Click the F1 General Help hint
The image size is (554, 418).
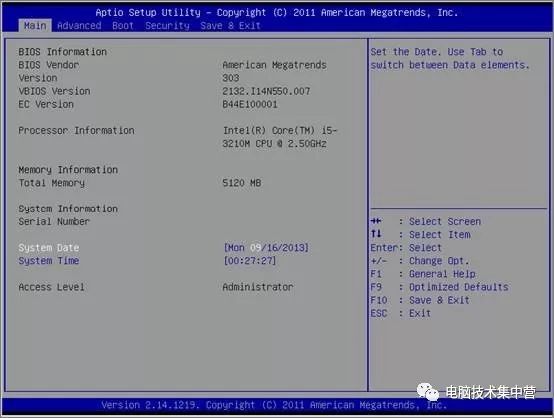pyautogui.click(x=423, y=274)
